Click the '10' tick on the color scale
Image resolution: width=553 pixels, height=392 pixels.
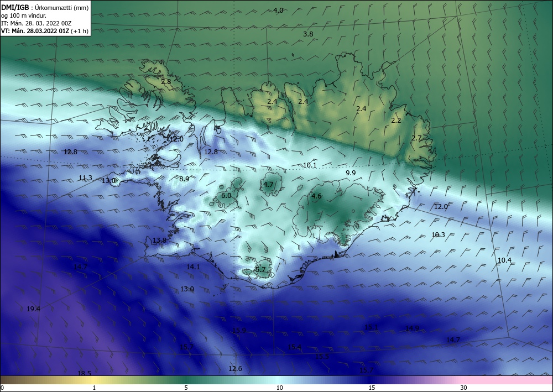point(279,388)
